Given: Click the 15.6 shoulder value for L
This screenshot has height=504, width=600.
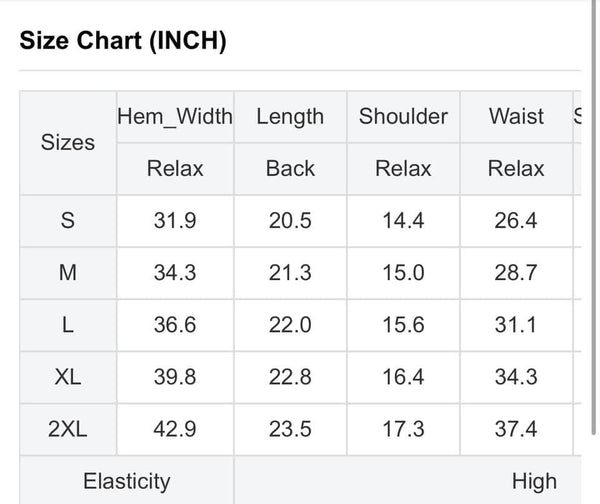Looking at the screenshot, I should click(403, 325).
